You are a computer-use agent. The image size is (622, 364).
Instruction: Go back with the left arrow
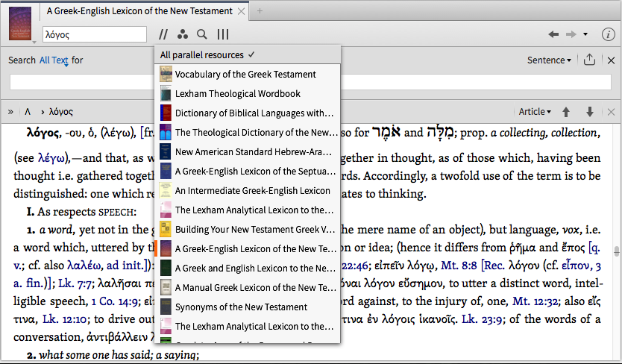pyautogui.click(x=553, y=34)
